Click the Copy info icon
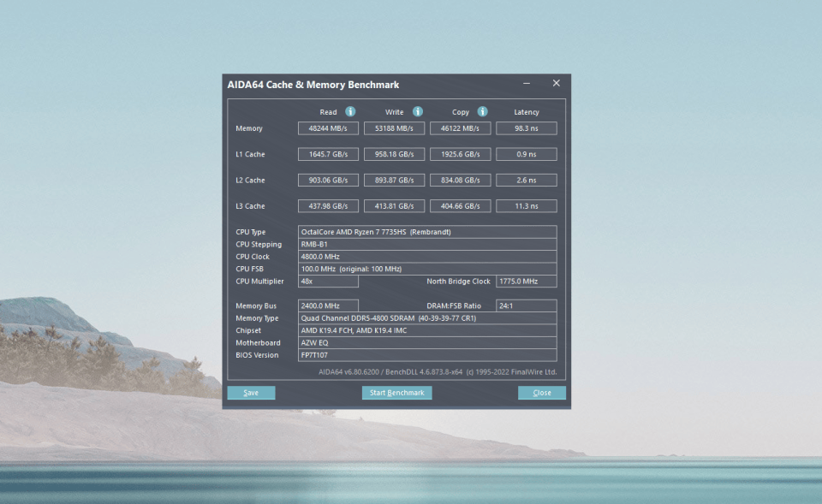 point(482,112)
